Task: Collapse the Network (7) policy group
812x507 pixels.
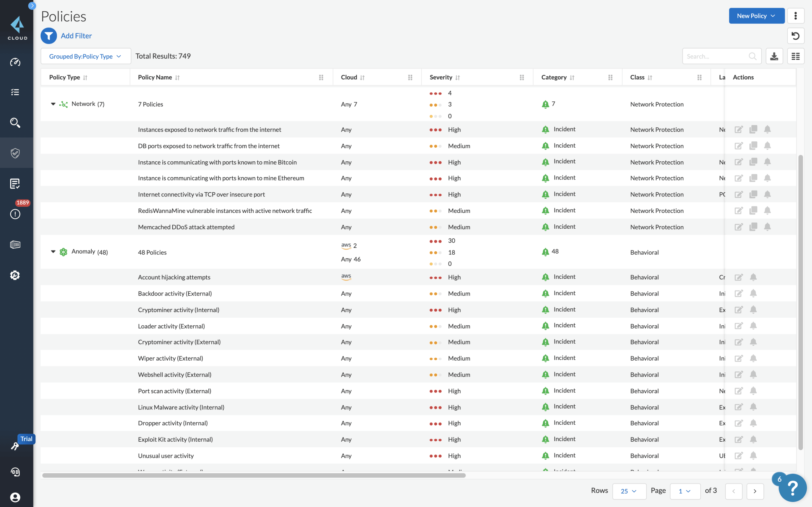Action: pyautogui.click(x=53, y=104)
